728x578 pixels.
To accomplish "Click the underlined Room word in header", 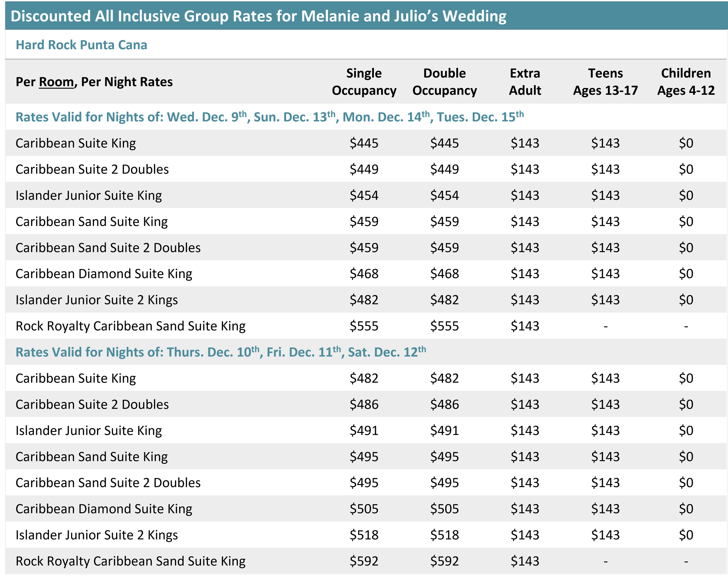I will tap(56, 82).
